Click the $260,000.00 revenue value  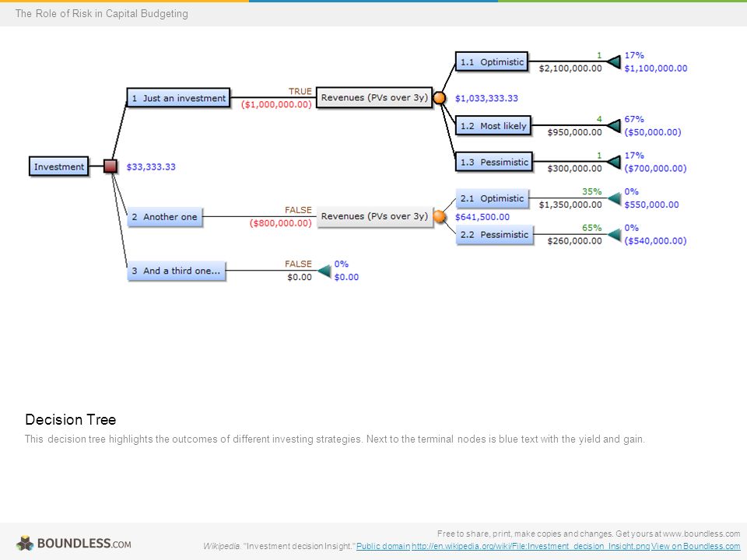point(574,241)
